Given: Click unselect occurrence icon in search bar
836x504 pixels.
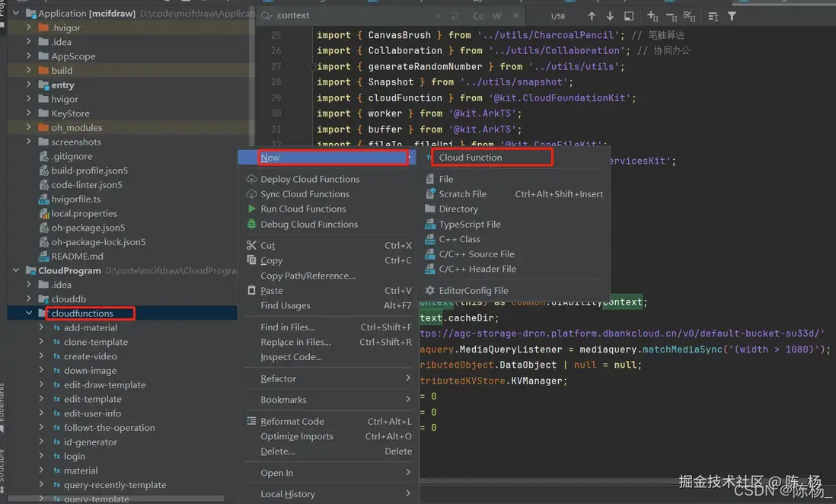Looking at the screenshot, I should [672, 16].
